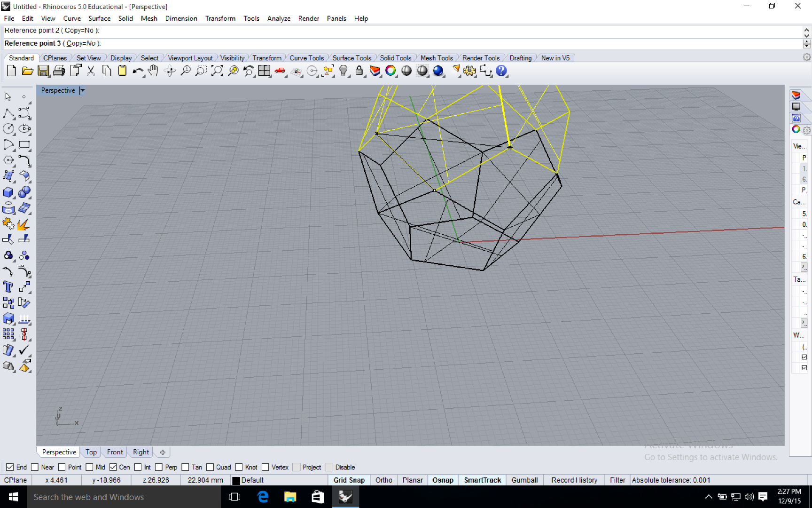Open the Perspective viewport title dropdown
This screenshot has width=812, height=508.
coord(82,90)
